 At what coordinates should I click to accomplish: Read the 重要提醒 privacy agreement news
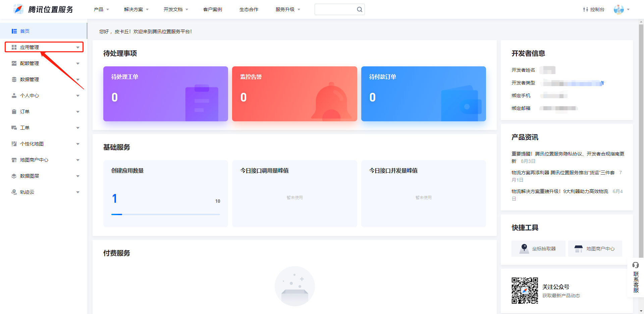(x=568, y=158)
